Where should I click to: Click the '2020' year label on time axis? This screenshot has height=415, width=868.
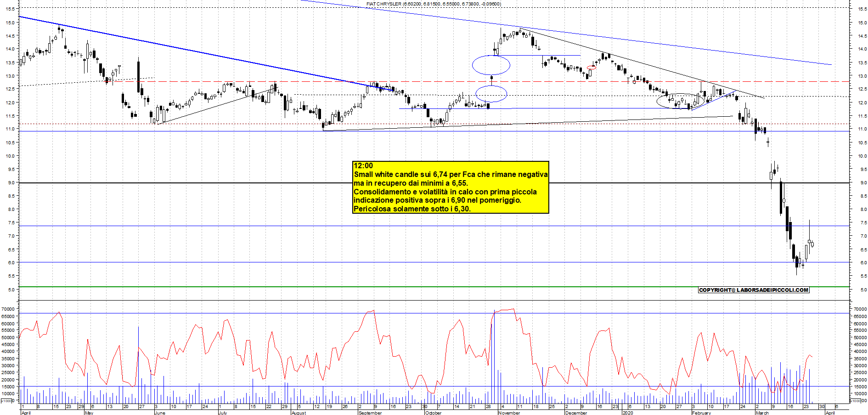[628, 413]
